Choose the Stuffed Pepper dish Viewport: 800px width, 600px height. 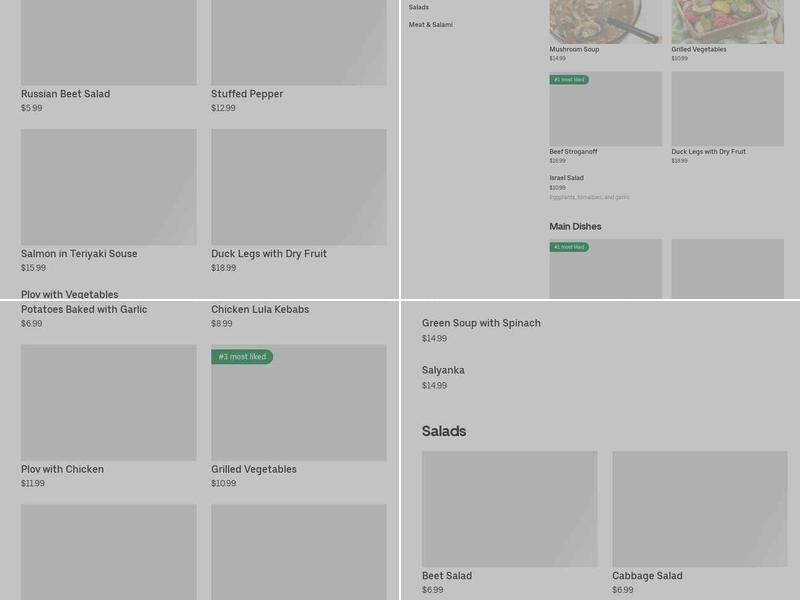[247, 94]
